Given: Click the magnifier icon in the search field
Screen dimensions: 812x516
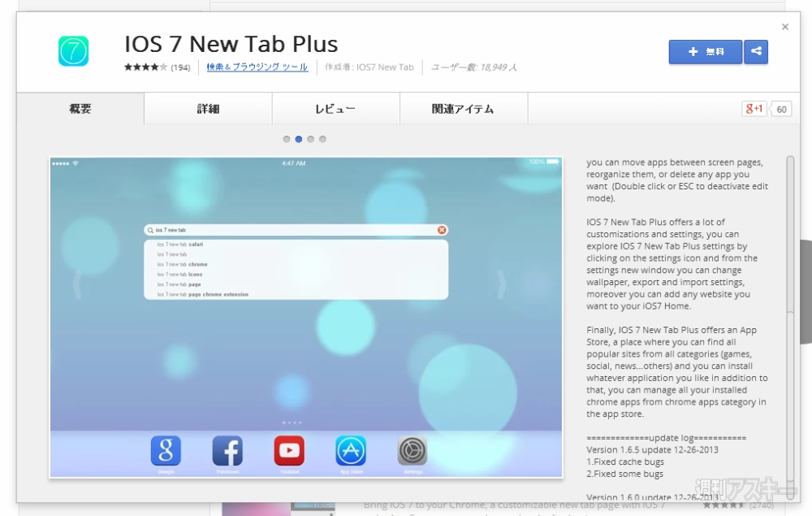Looking at the screenshot, I should (x=150, y=230).
